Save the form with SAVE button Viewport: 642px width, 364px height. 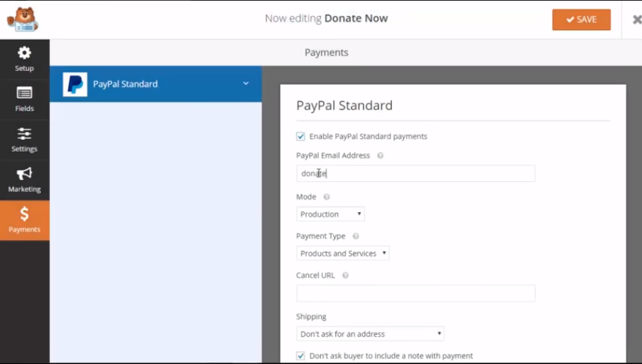pos(581,19)
